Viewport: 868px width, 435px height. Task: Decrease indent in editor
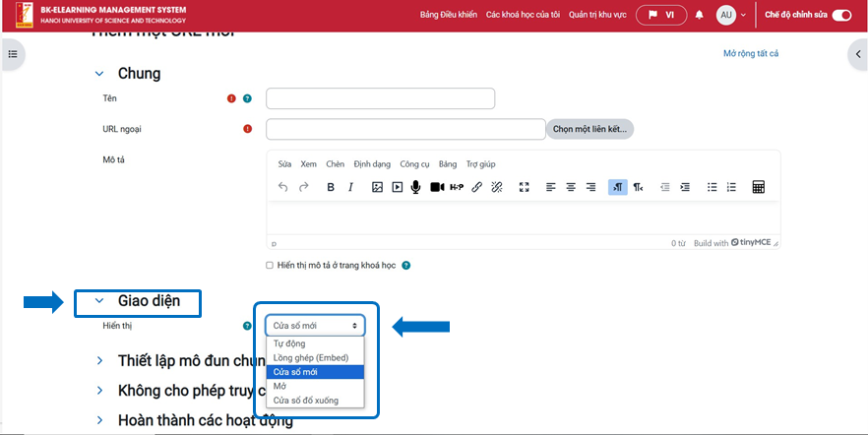click(665, 187)
